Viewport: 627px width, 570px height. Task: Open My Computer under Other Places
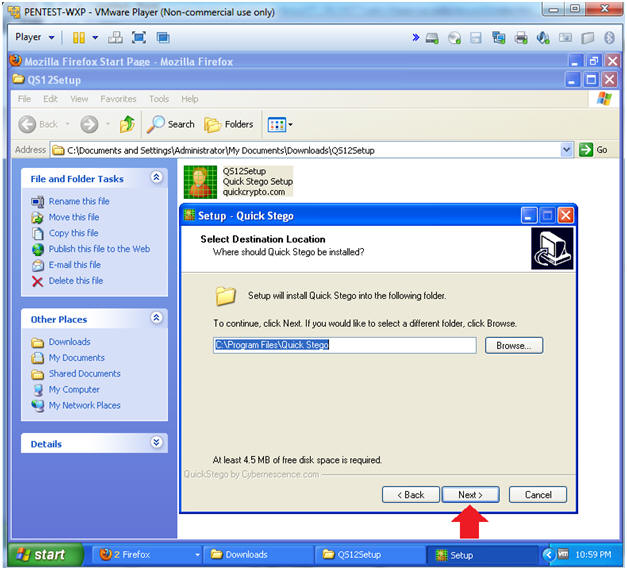74,389
